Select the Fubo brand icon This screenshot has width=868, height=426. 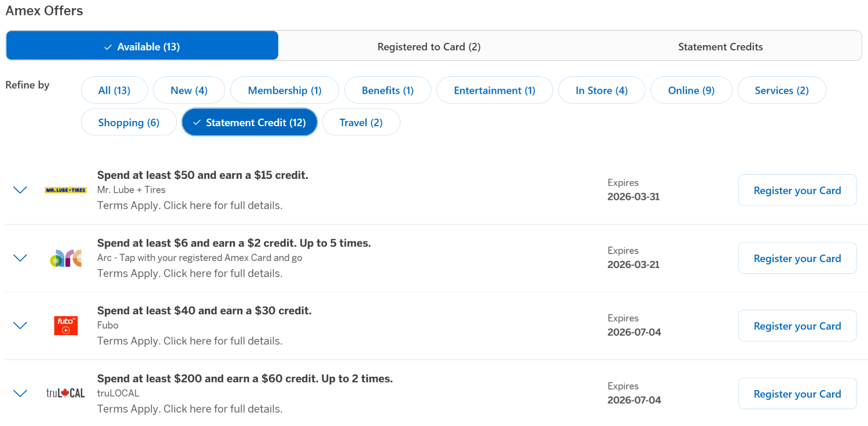pos(65,325)
